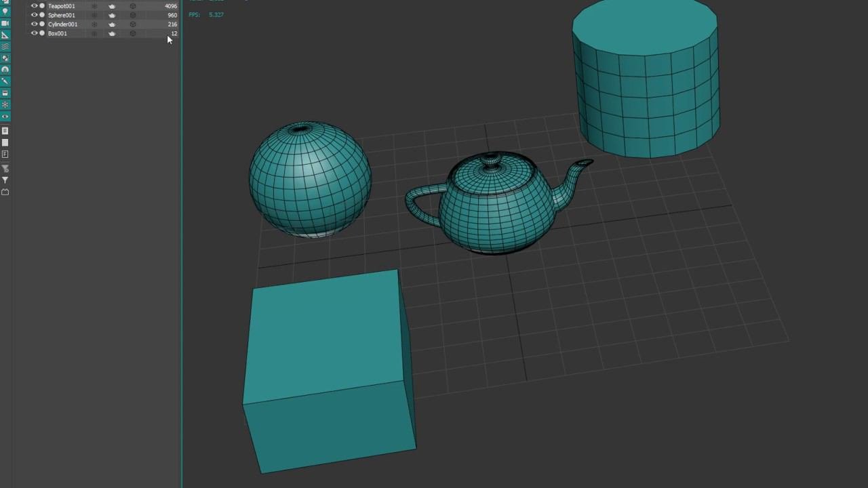This screenshot has height=488, width=868.
Task: Toggle frozen state for Teapot001
Action: (x=94, y=6)
